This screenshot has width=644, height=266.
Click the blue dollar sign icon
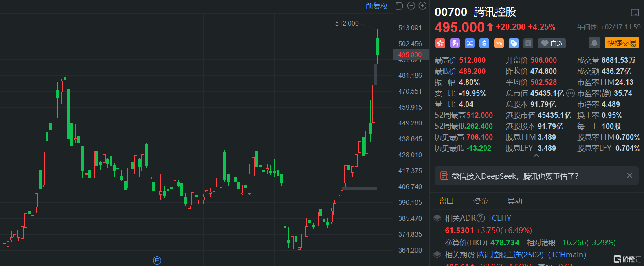point(484,43)
